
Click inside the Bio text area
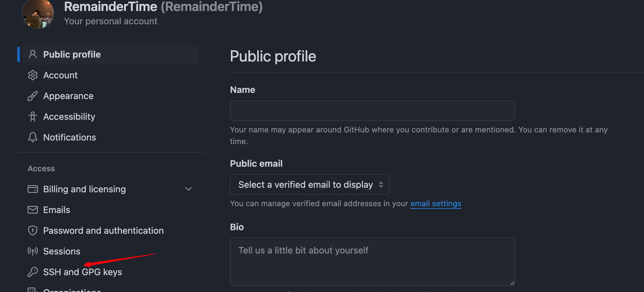coord(372,262)
